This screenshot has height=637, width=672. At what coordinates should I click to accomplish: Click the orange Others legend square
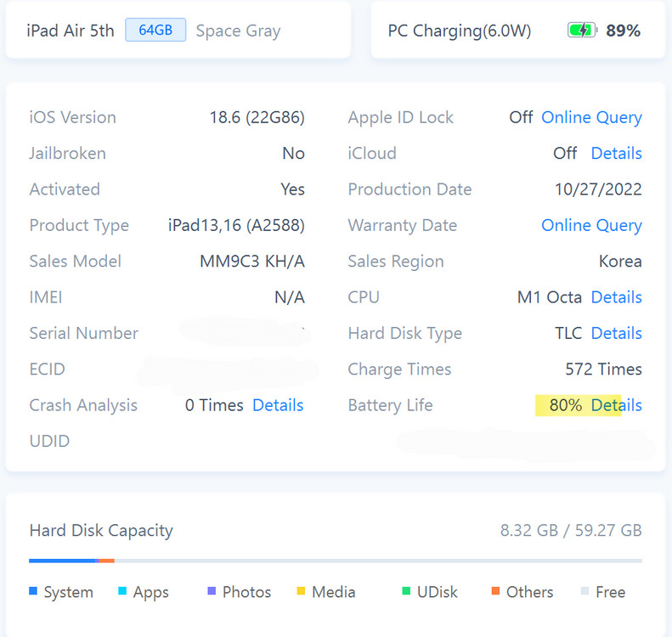coord(495,591)
